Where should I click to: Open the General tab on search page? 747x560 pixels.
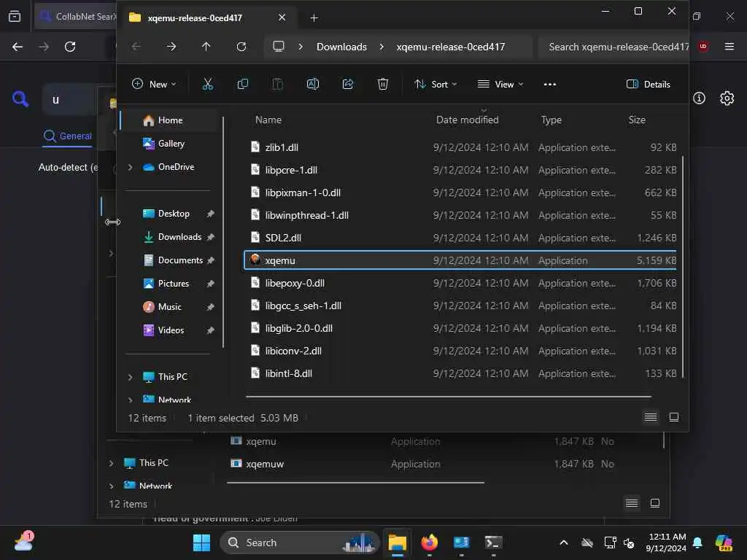coord(67,136)
